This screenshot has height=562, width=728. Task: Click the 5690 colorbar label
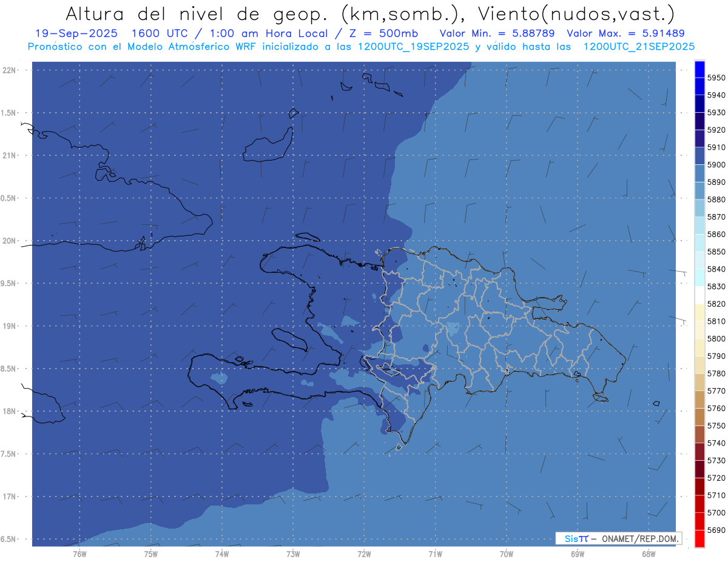[x=716, y=530]
